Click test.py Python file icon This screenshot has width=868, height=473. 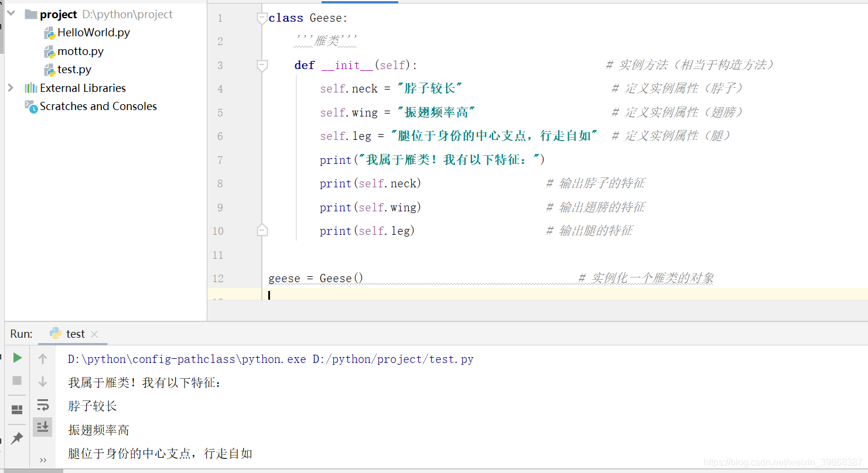[50, 70]
